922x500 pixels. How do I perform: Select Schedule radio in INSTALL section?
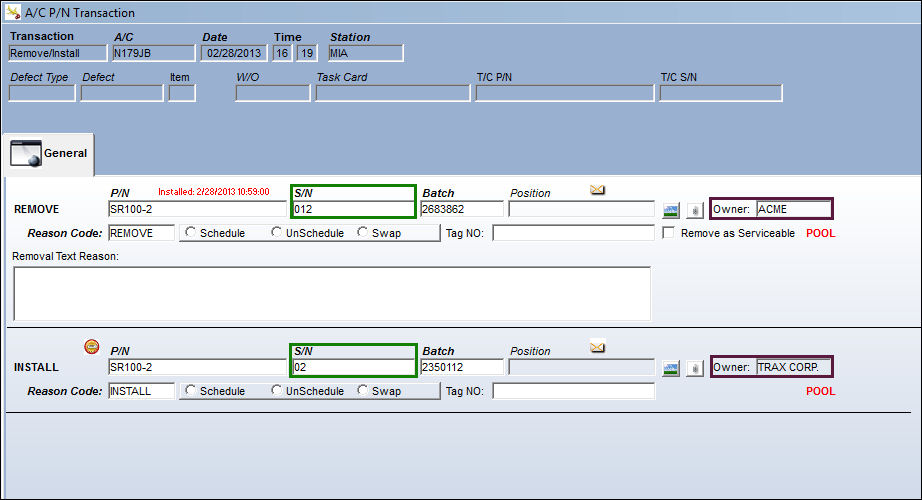(190, 390)
